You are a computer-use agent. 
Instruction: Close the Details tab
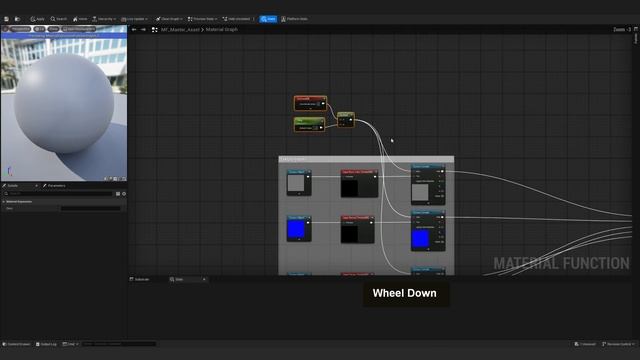36,186
